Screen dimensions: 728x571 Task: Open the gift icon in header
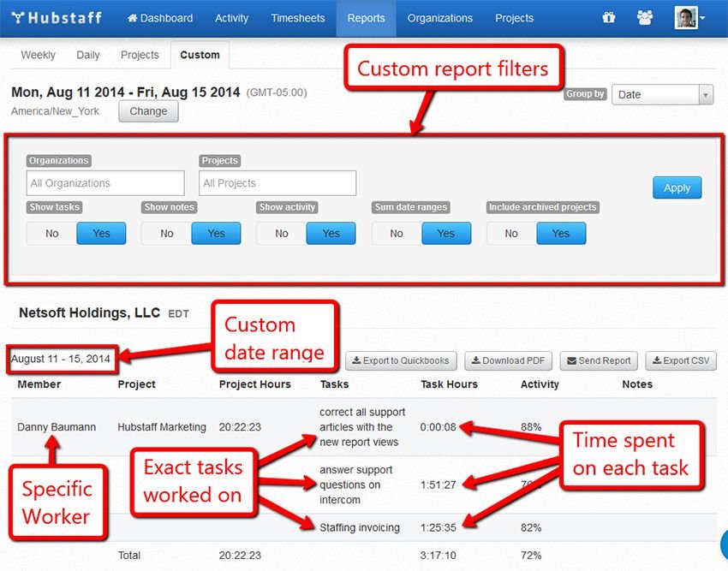coord(609,18)
